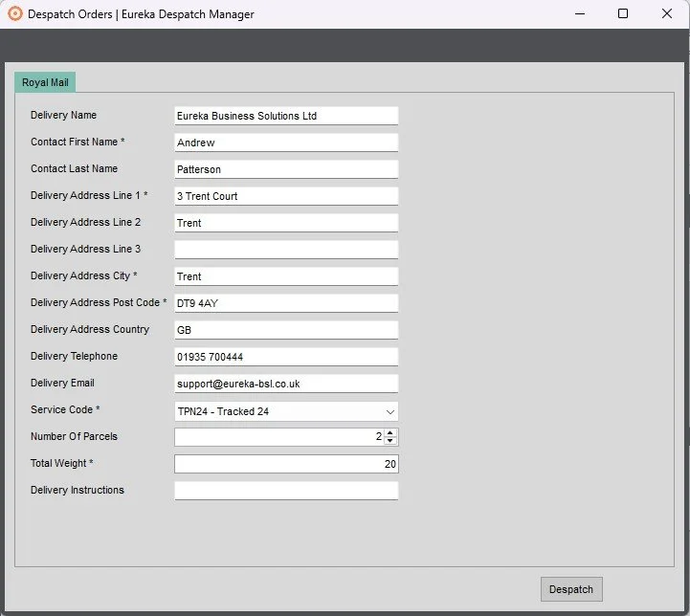Click the window title Despatch Orders text

click(x=70, y=14)
